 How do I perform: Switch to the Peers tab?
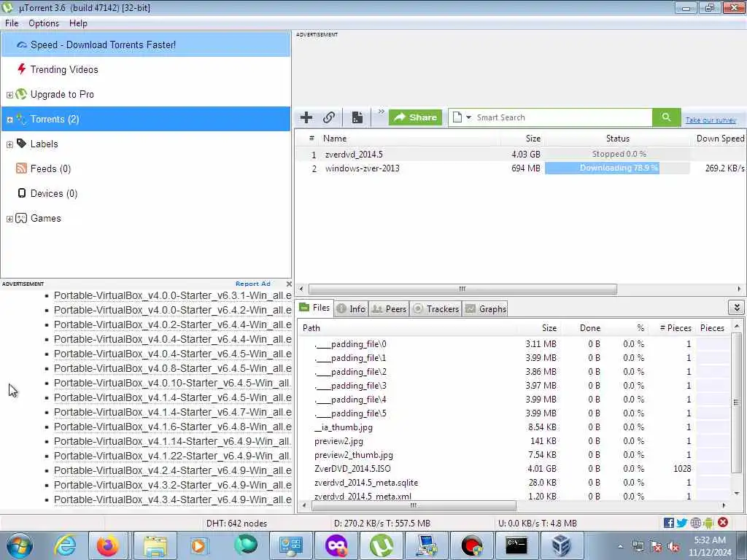[390, 308]
